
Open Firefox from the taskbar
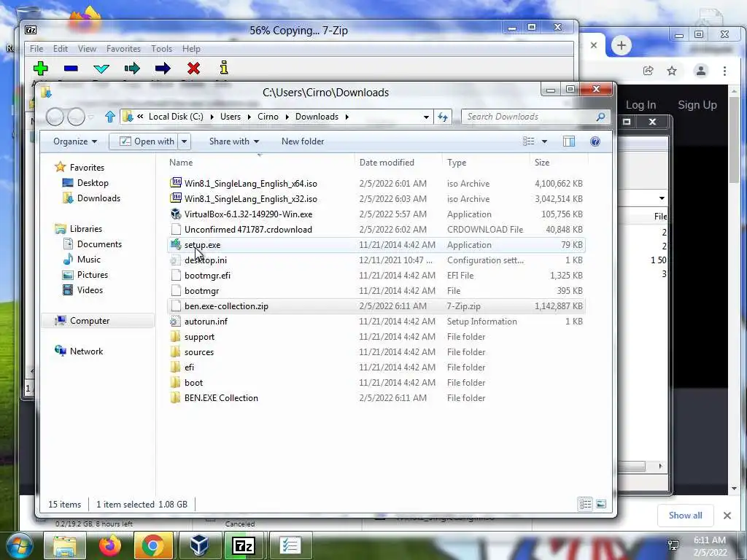(110, 545)
